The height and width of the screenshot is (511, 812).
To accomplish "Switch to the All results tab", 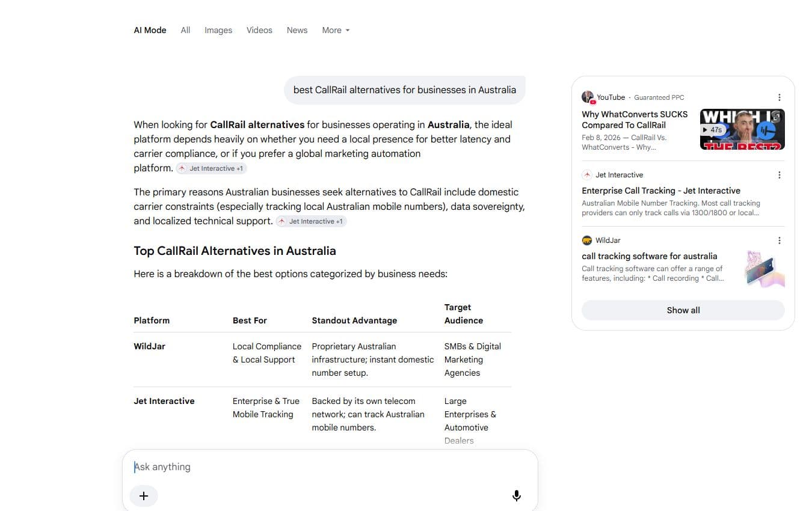I will pyautogui.click(x=185, y=30).
